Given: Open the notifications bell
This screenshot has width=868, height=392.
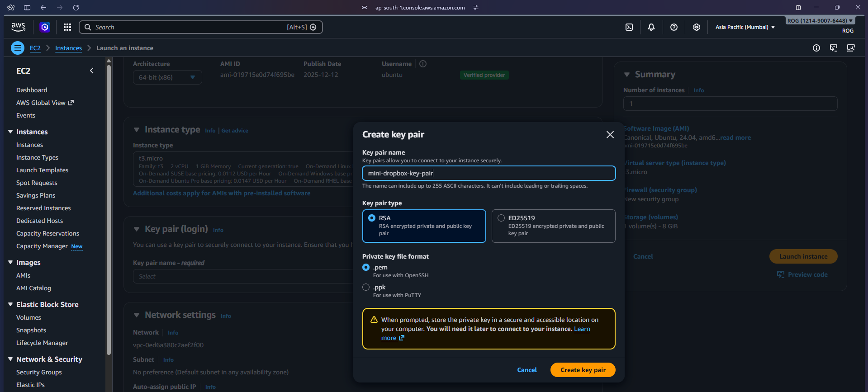Looking at the screenshot, I should (651, 27).
